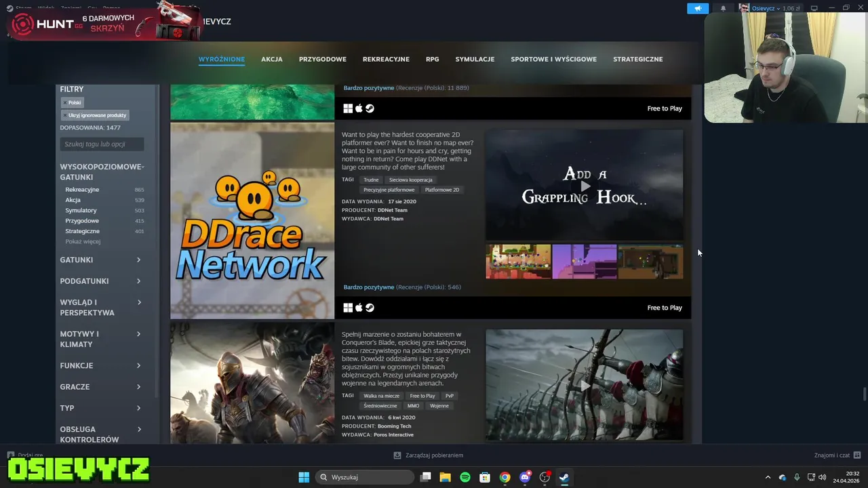This screenshot has width=868, height=488.
Task: Click the Trudne tag on DDrace Network
Action: pyautogui.click(x=371, y=180)
